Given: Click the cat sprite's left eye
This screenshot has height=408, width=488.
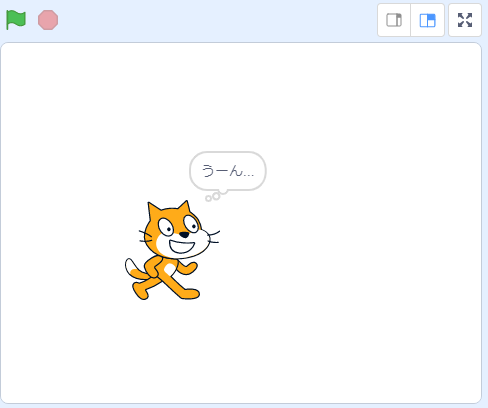Looking at the screenshot, I should 166,227.
